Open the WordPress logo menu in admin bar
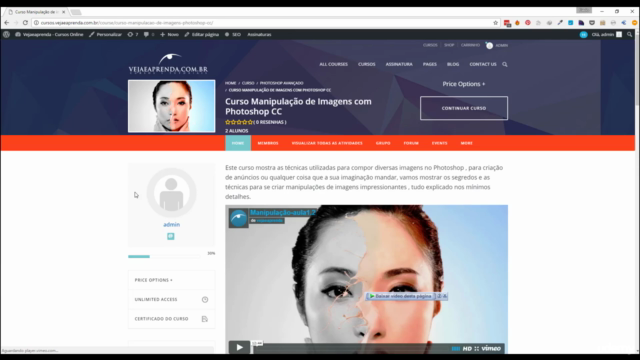The image size is (640, 360). [7, 35]
